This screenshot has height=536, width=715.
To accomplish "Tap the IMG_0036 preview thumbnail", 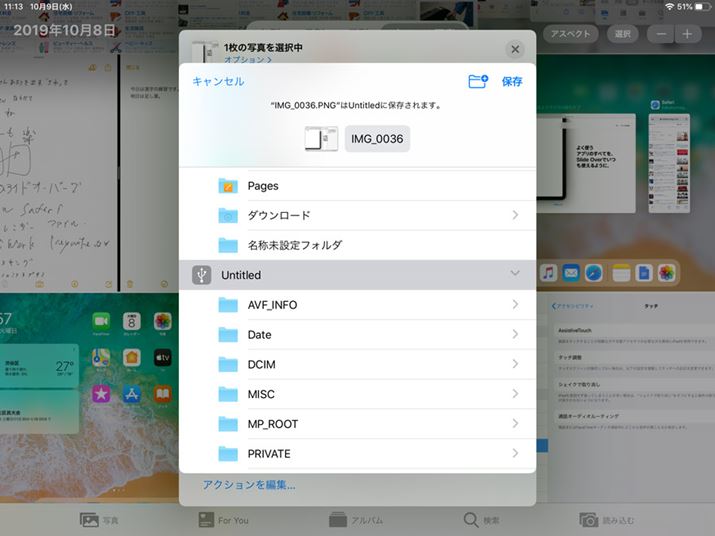I will [x=321, y=139].
